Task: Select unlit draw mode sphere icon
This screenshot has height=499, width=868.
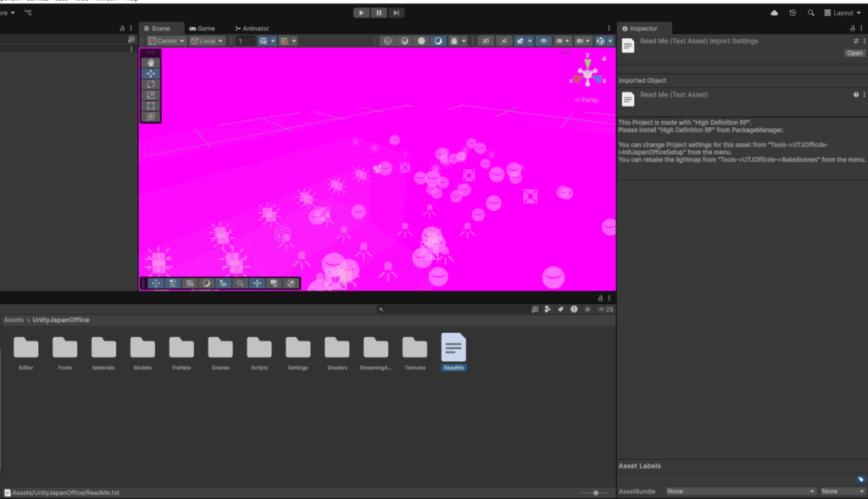Action: [421, 41]
